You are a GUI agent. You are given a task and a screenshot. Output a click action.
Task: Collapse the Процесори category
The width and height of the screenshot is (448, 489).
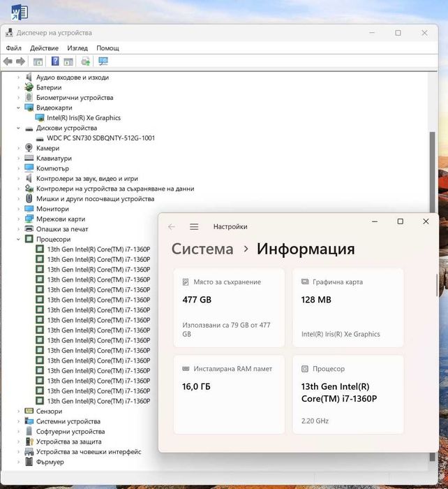click(x=18, y=239)
